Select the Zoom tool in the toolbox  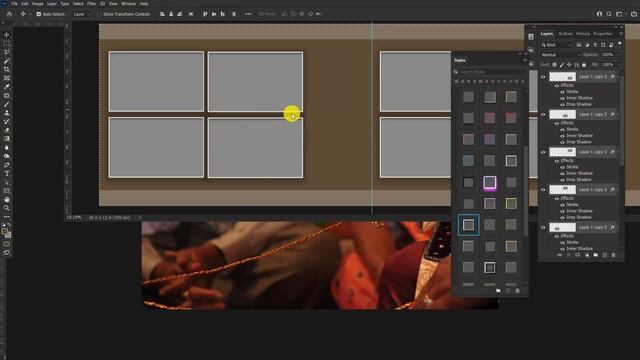[x=7, y=208]
